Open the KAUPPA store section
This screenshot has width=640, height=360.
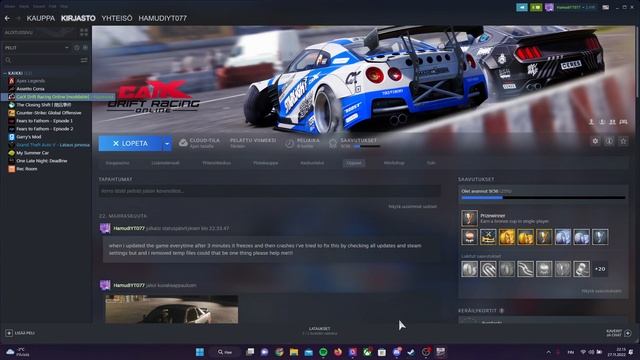(41, 18)
